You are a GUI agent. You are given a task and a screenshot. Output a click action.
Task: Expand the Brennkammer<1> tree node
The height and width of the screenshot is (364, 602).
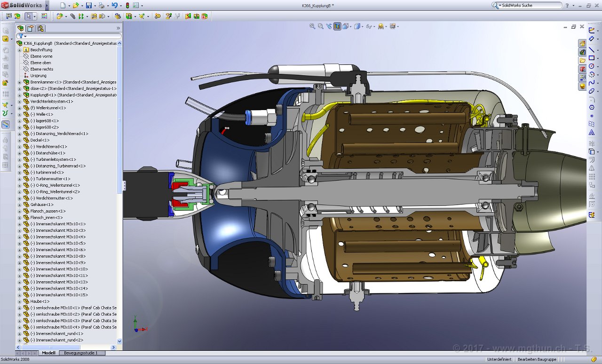pos(20,82)
